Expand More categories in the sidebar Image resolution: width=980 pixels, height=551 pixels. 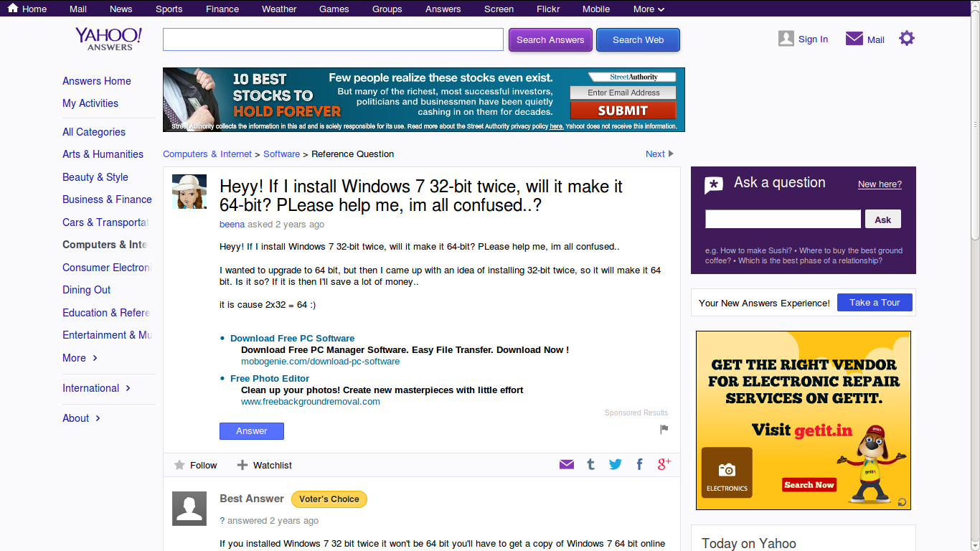click(x=80, y=358)
